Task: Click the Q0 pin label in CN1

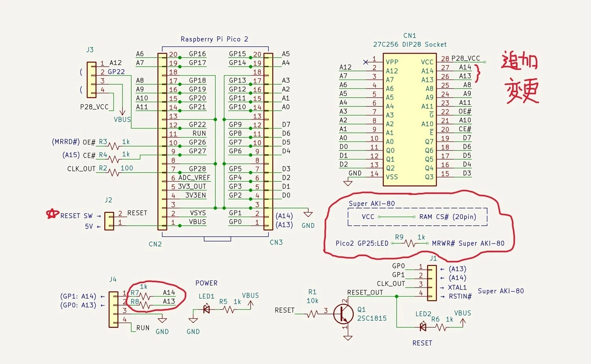Action: 390,150
